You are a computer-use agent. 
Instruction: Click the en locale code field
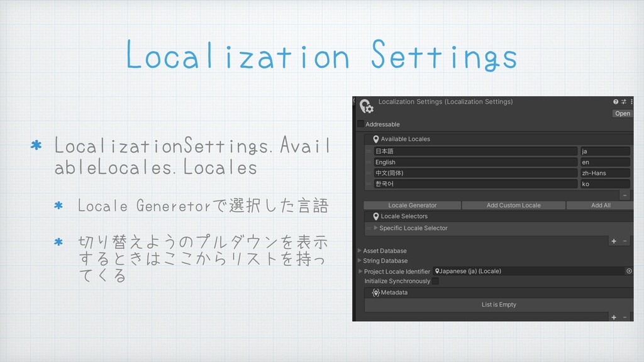tap(605, 162)
